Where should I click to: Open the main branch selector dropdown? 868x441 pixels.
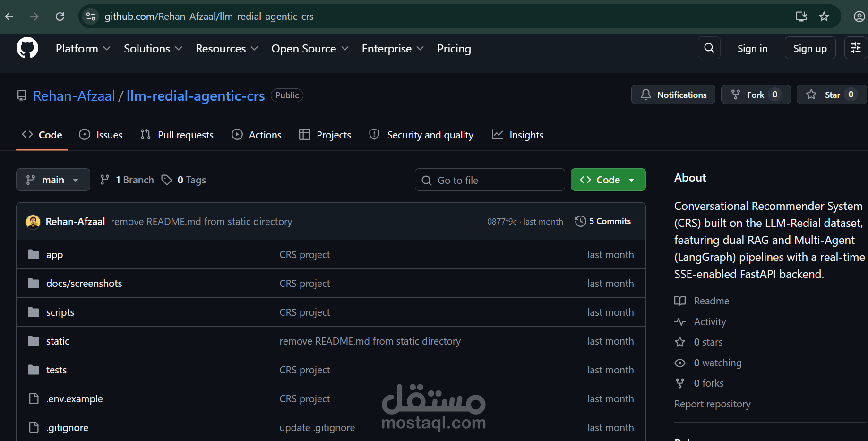pos(53,180)
